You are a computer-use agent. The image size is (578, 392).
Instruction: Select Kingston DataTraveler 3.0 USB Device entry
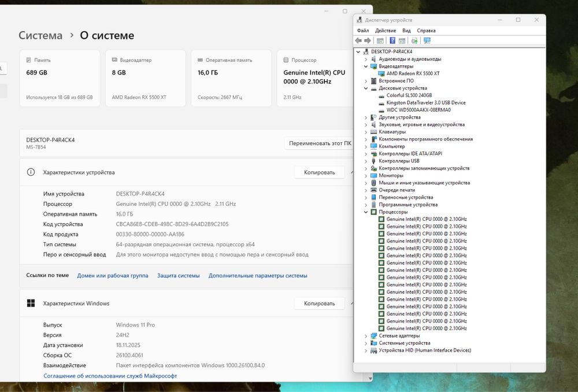coord(426,103)
